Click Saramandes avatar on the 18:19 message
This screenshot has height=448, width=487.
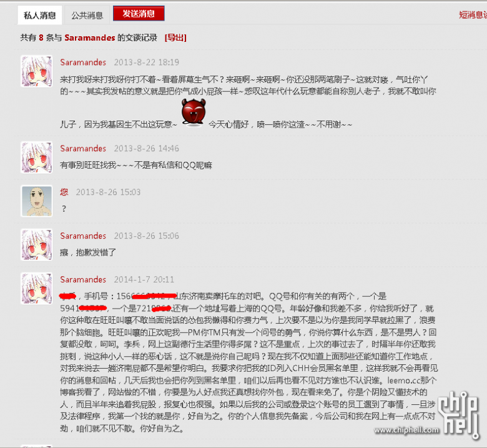pyautogui.click(x=37, y=71)
